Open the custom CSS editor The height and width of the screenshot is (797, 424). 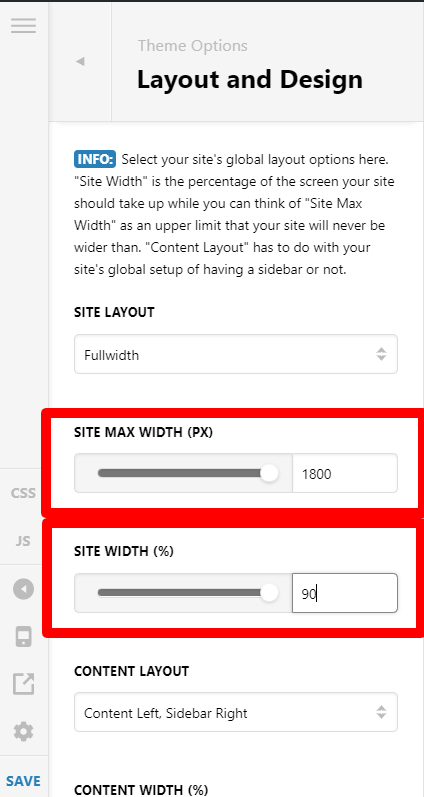(23, 493)
